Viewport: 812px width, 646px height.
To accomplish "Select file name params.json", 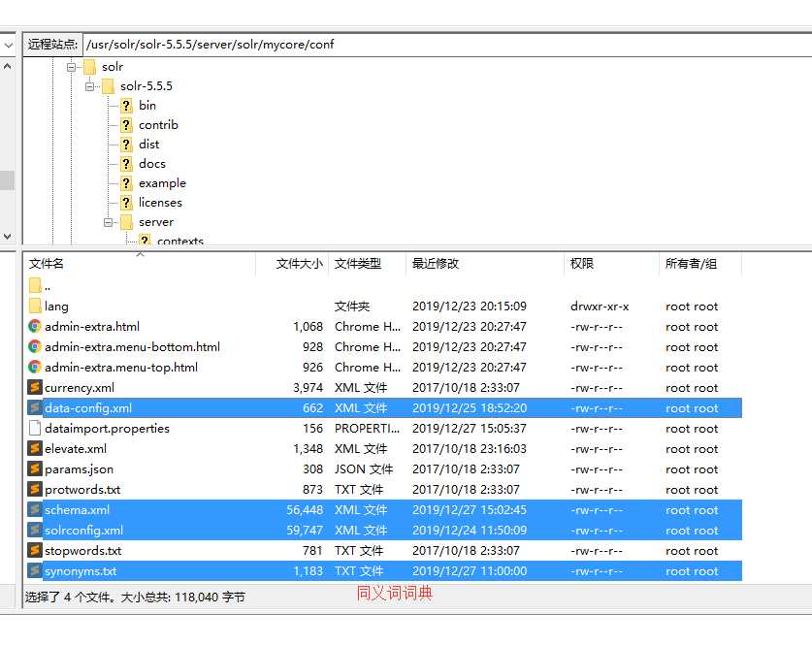I will pyautogui.click(x=80, y=469).
